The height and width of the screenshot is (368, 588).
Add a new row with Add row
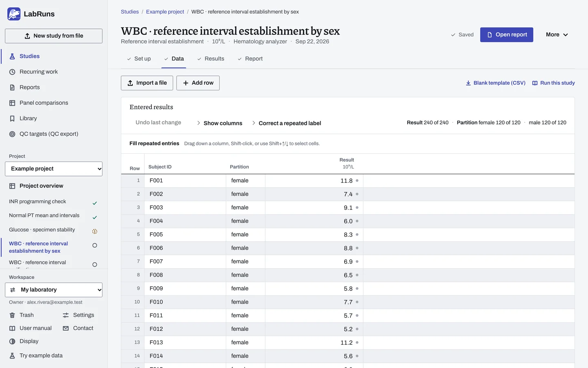198,83
